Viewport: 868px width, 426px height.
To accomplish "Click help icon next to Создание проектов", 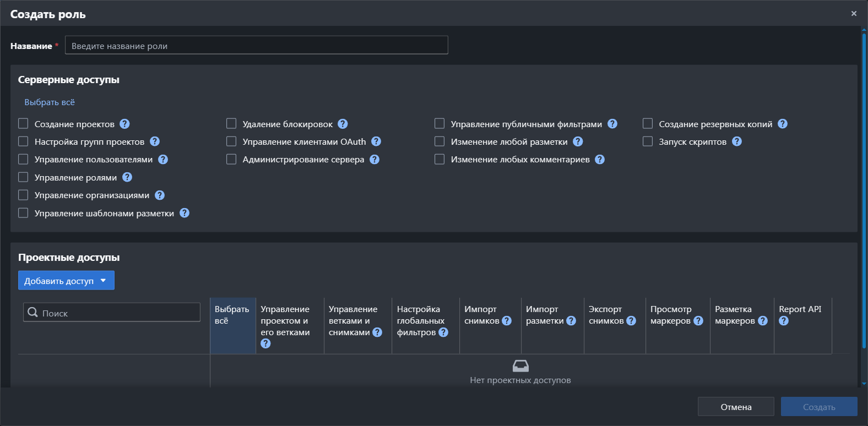I will point(124,124).
